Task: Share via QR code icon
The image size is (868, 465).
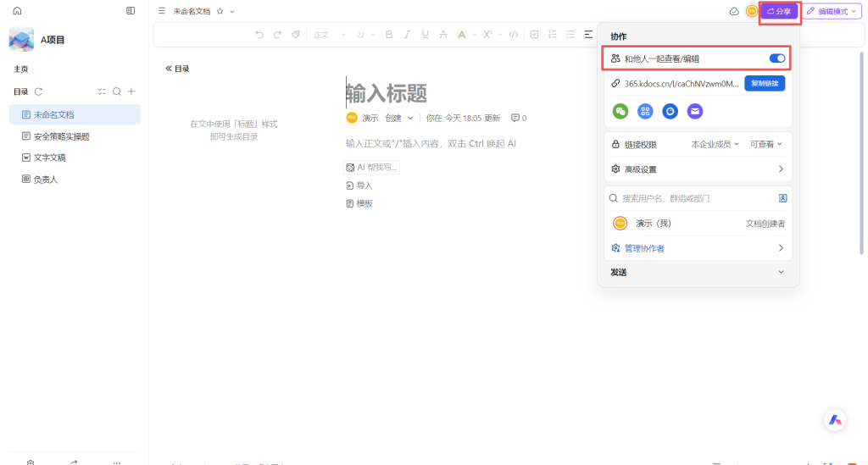Action: point(645,111)
